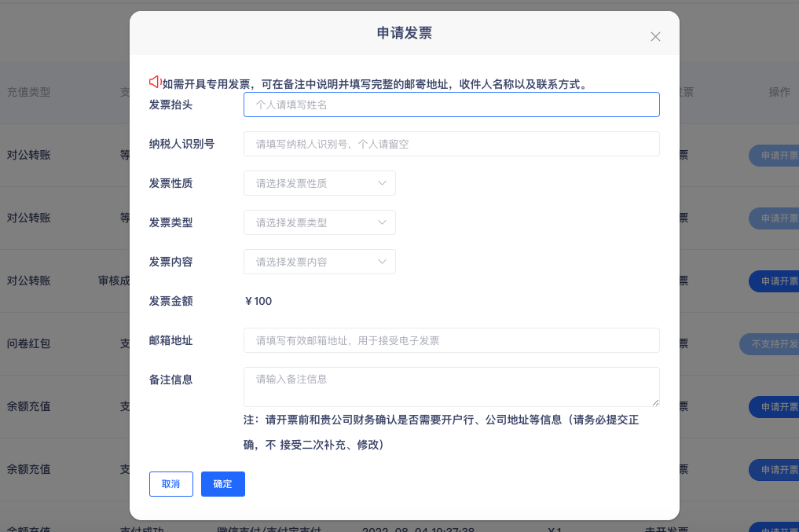Image resolution: width=799 pixels, height=532 pixels.
Task: Click the 申请发票 dialog title
Action: (x=404, y=33)
